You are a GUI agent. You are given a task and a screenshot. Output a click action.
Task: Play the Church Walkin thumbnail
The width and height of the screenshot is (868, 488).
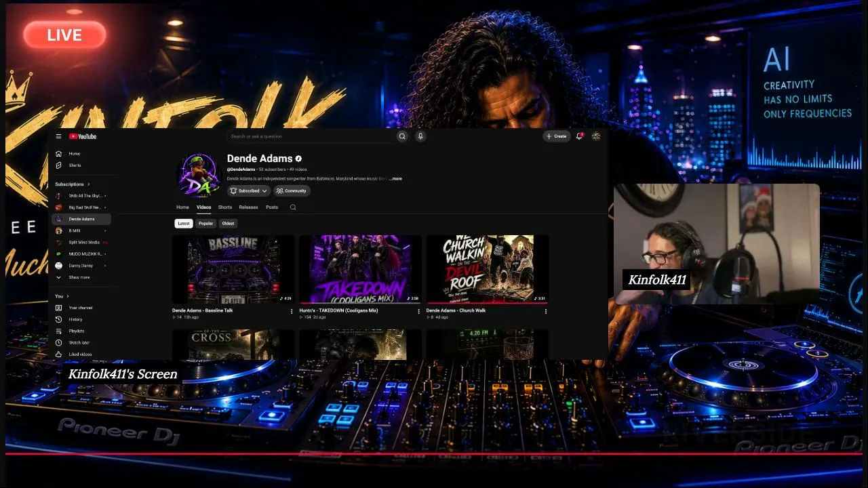(487, 269)
